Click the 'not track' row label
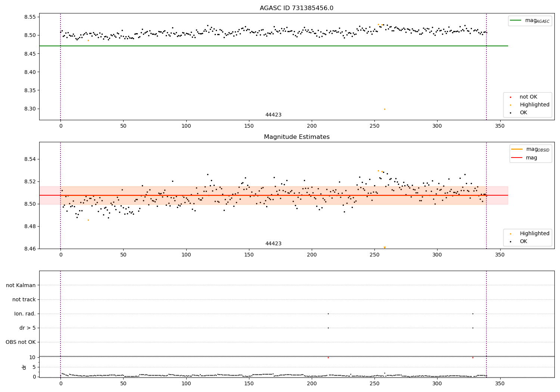560x392 pixels. pyautogui.click(x=24, y=300)
